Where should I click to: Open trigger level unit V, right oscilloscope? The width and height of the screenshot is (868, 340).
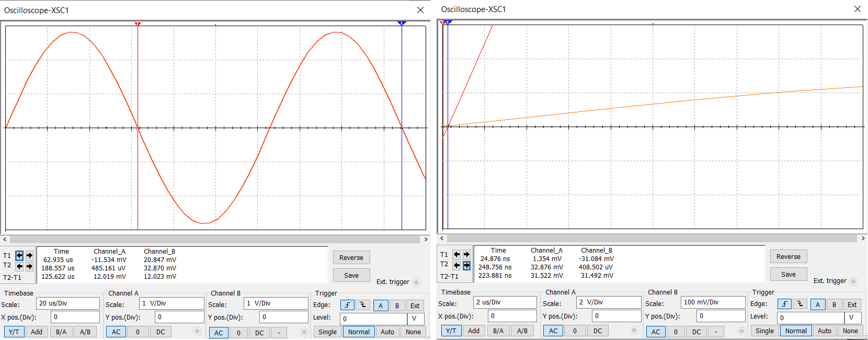(853, 318)
